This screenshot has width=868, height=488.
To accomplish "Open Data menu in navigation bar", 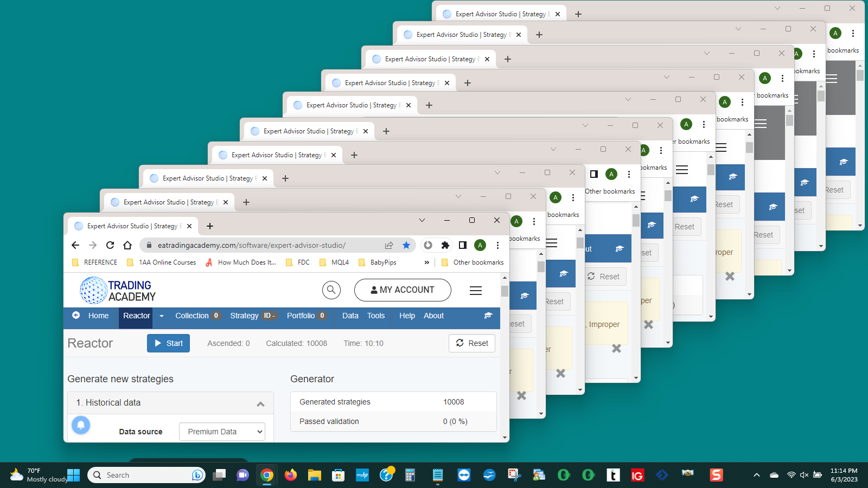I will 350,316.
